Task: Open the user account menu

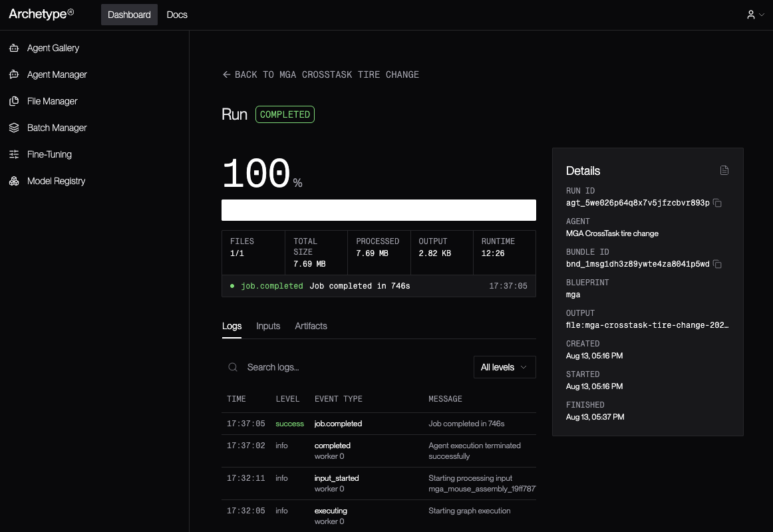Action: (x=755, y=15)
